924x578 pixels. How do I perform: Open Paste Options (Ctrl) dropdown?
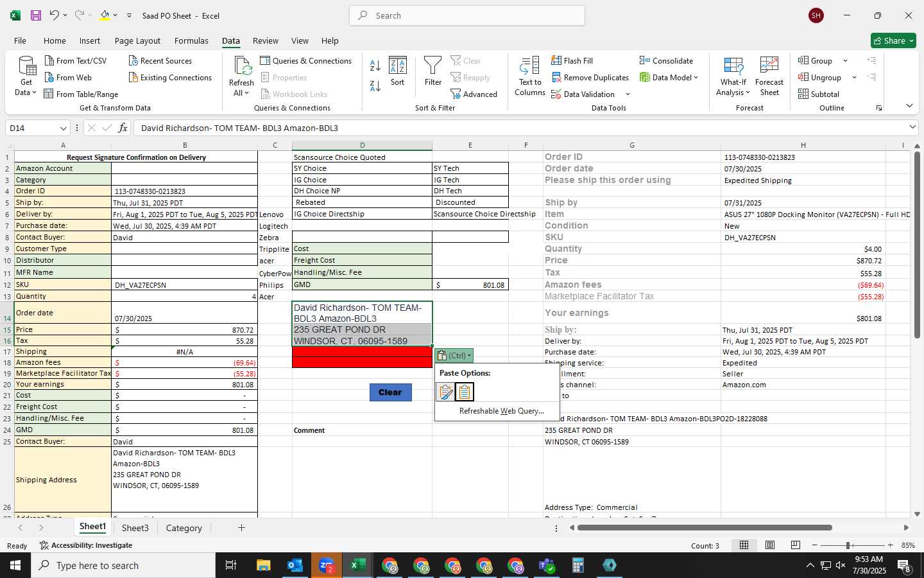click(x=454, y=355)
